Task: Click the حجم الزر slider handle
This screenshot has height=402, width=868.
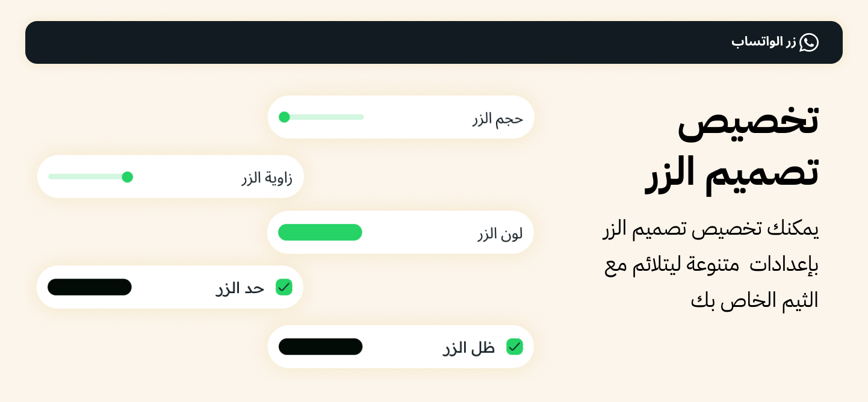Action: tap(285, 117)
